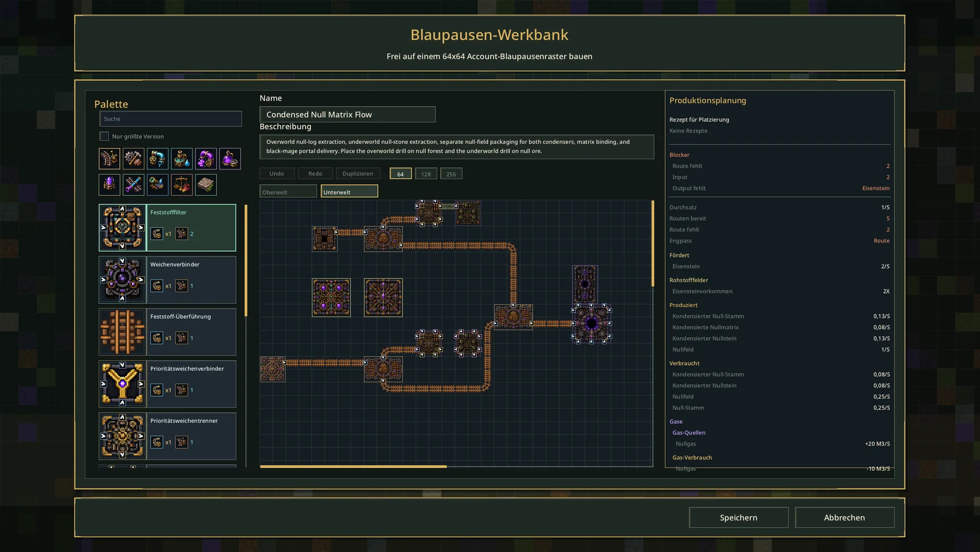Select the telescope category icon
The height and width of the screenshot is (552, 980).
157,185
